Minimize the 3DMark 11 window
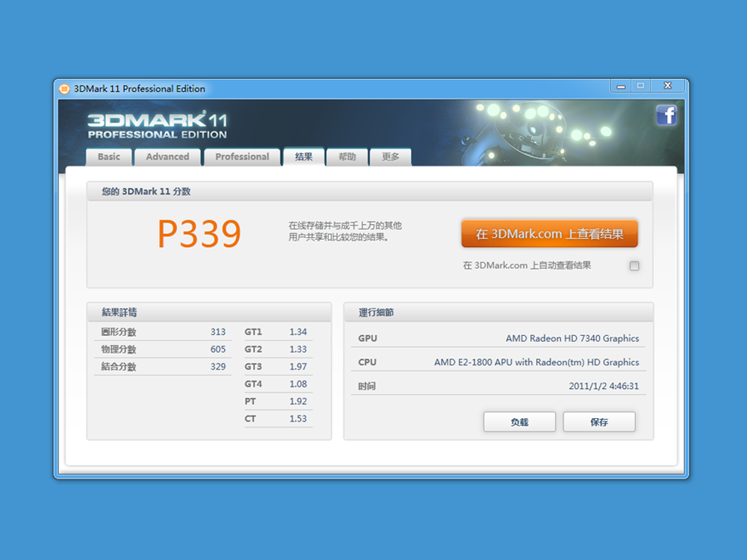 (621, 86)
